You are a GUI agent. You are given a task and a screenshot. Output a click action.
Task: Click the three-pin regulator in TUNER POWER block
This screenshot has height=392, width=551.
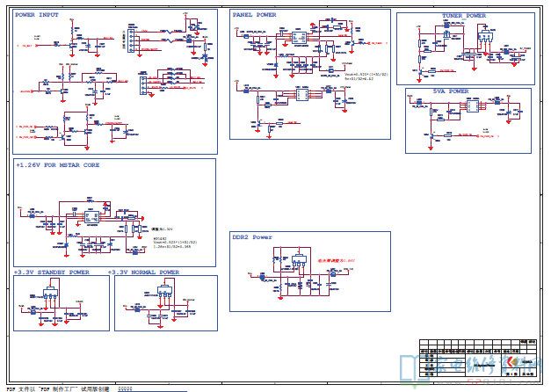(x=486, y=37)
